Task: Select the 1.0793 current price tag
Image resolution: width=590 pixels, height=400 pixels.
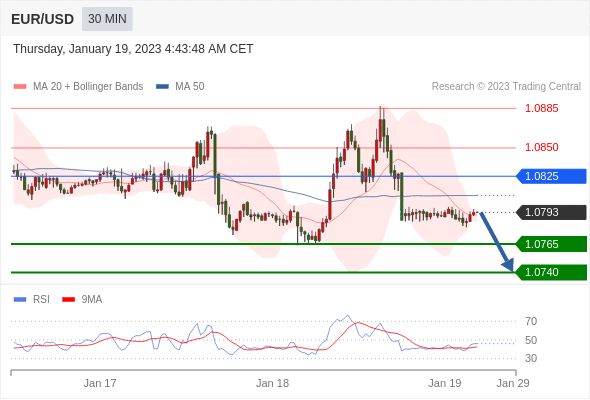Action: [551, 212]
